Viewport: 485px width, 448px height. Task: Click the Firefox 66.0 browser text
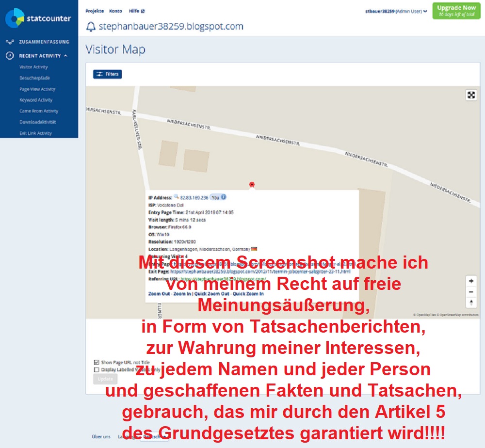click(180, 227)
